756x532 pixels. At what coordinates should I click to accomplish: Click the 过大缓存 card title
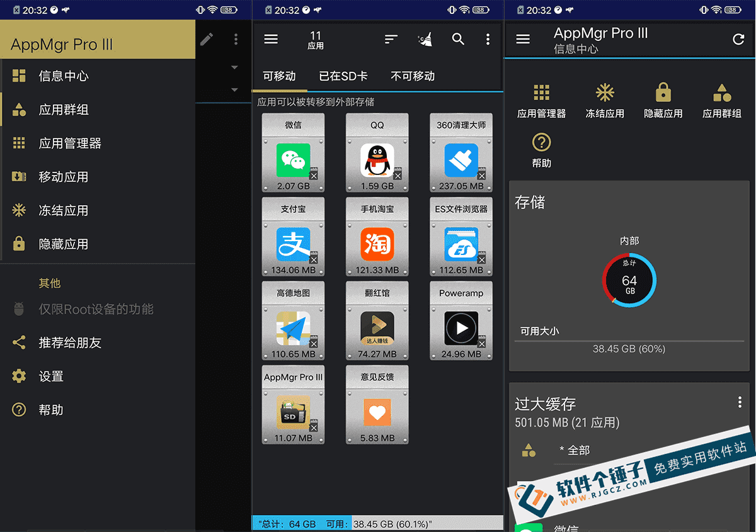(546, 404)
